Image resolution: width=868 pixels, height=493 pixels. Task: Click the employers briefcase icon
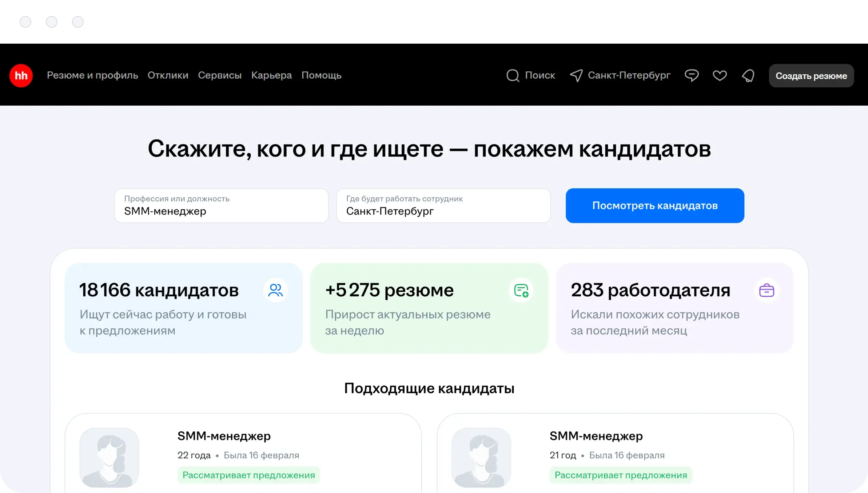coord(767,290)
